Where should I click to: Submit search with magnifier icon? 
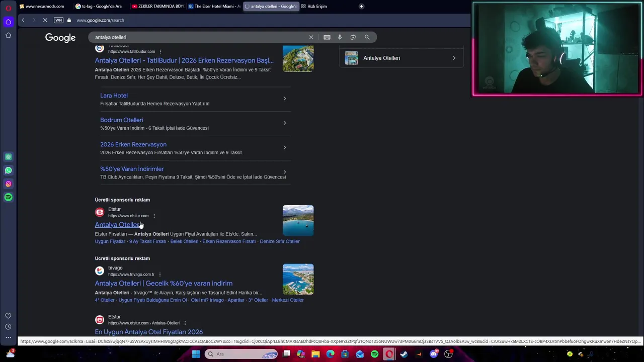(x=367, y=37)
